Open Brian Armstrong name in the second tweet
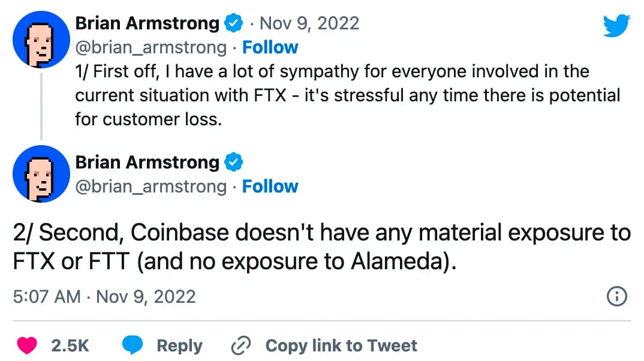The height and width of the screenshot is (361, 644). click(147, 163)
